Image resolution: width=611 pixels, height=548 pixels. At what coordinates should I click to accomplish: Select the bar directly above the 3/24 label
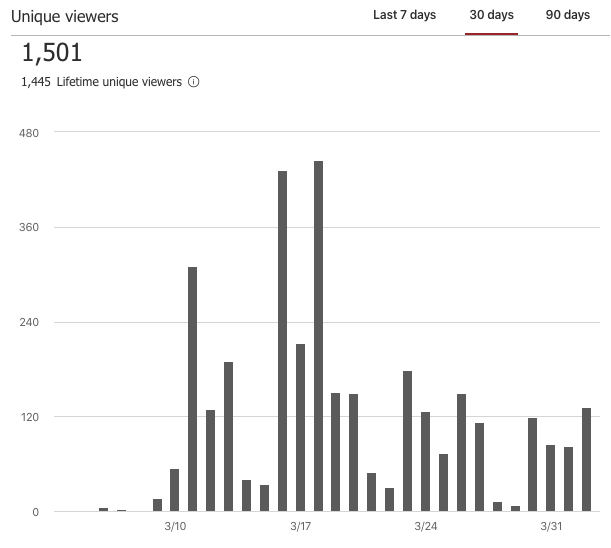[x=426, y=461]
